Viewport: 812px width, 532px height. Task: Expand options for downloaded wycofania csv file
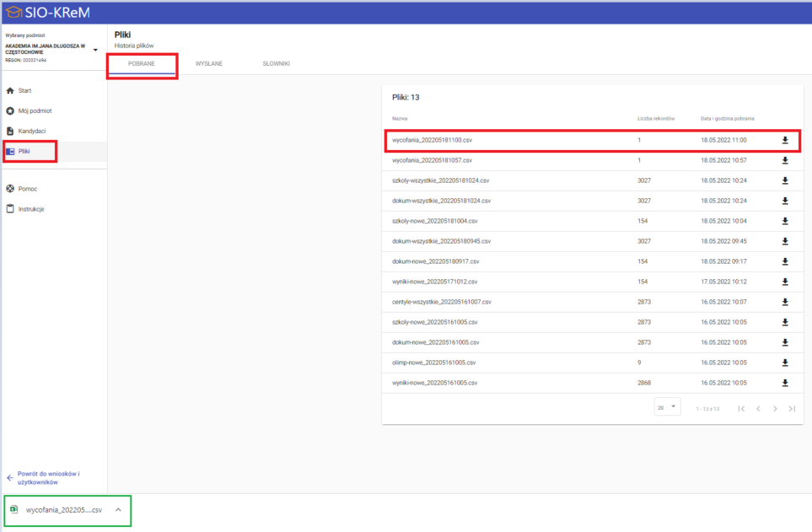click(118, 510)
